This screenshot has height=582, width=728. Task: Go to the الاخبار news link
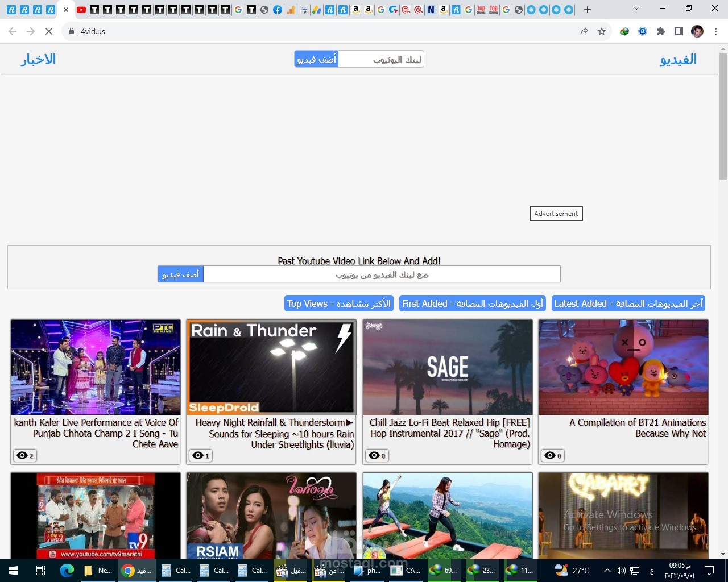click(x=38, y=59)
